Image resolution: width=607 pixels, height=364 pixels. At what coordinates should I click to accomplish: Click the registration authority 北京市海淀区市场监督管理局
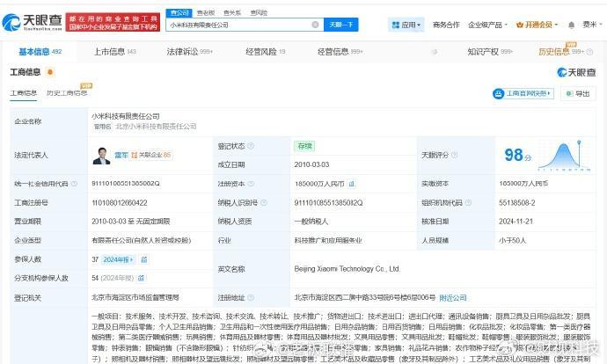135,297
